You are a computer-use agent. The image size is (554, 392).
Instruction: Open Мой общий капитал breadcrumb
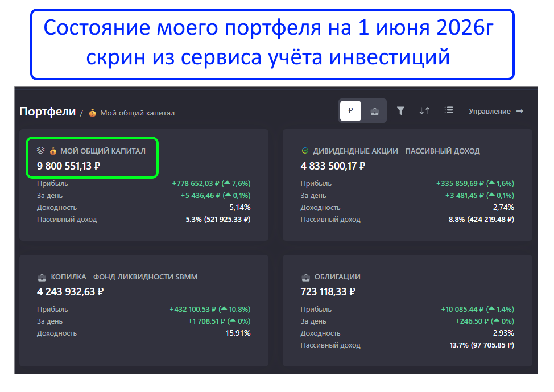click(137, 113)
